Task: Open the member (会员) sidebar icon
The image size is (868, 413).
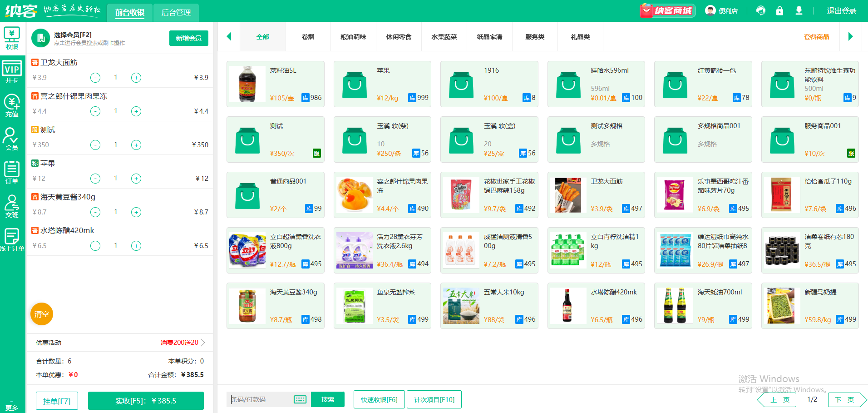Action: [12, 139]
